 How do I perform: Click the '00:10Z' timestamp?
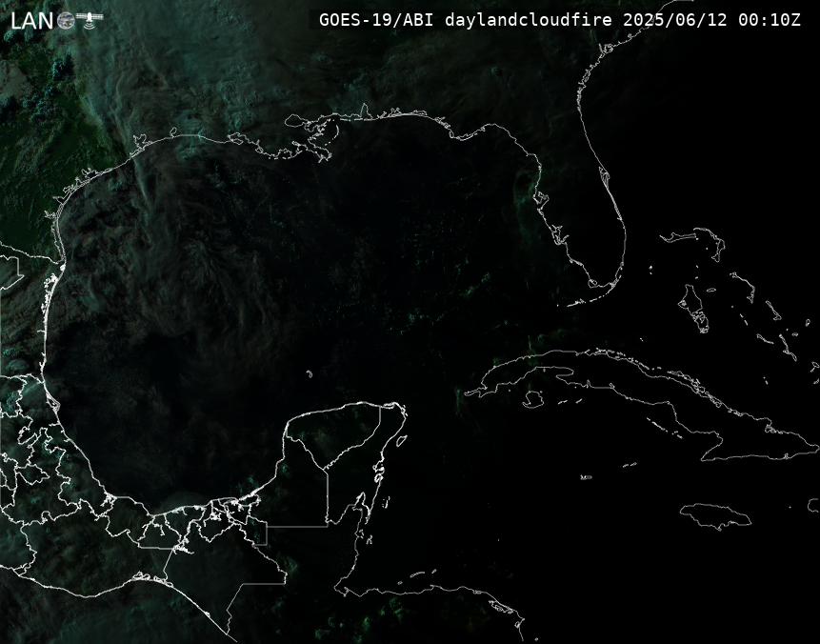(x=770, y=20)
